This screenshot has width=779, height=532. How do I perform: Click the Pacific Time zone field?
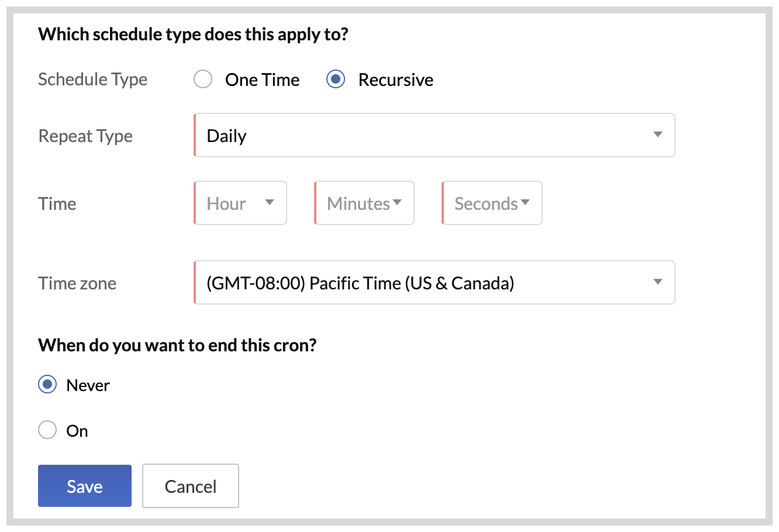click(x=360, y=282)
